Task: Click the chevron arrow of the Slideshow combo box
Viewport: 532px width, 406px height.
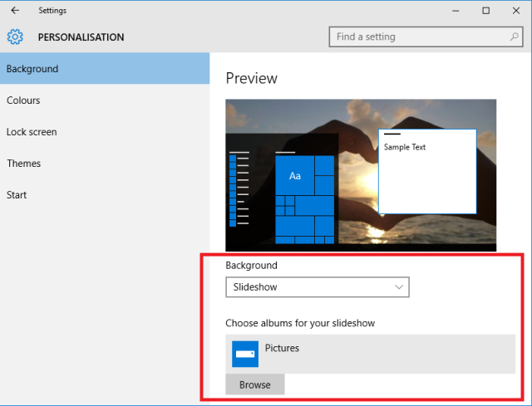Action: coord(399,287)
